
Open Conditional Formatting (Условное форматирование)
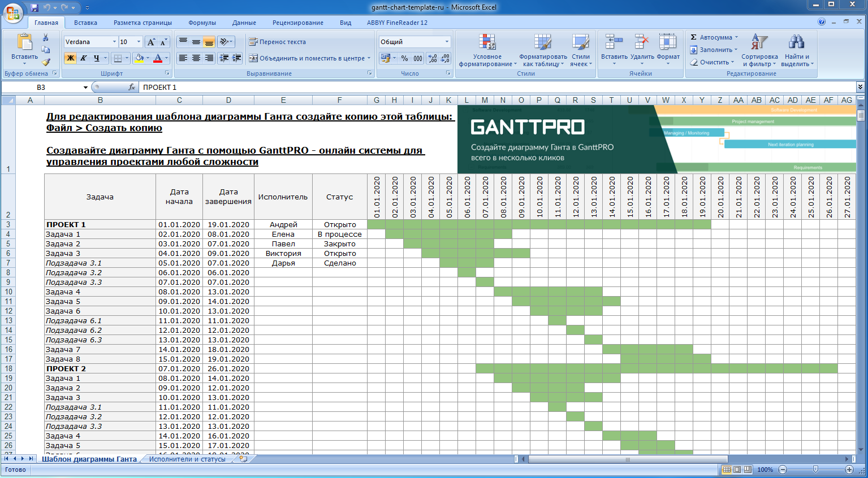pos(487,50)
